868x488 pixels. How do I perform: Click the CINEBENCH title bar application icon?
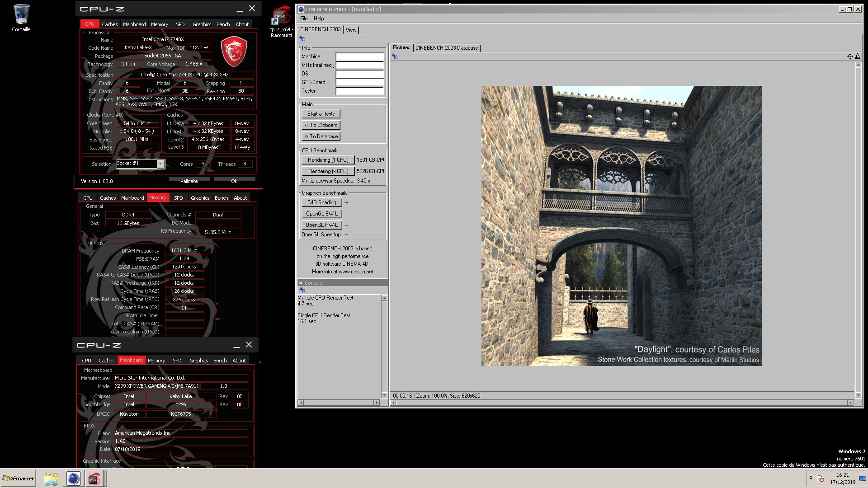click(x=301, y=9)
